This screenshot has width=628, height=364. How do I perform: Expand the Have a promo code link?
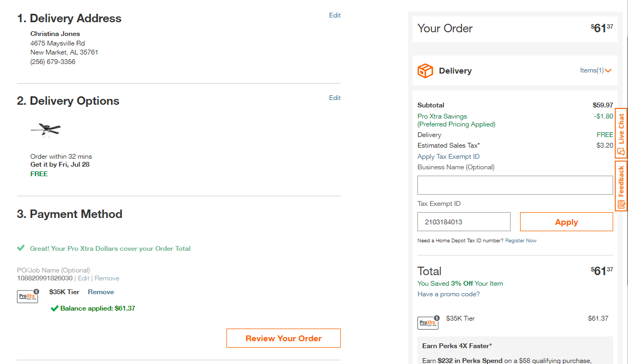tap(448, 294)
